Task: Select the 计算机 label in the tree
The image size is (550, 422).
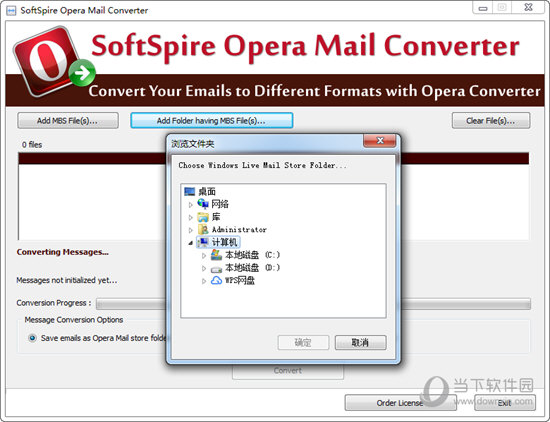Action: coord(224,242)
